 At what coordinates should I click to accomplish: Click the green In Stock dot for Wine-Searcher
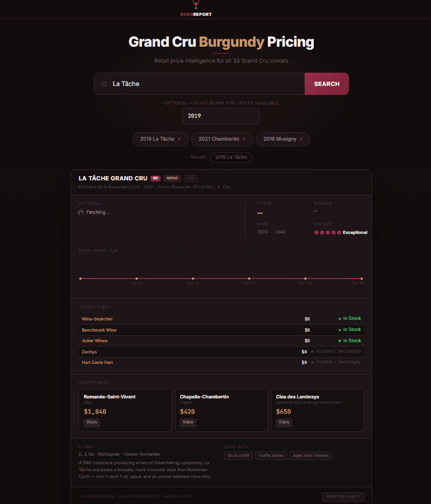340,318
